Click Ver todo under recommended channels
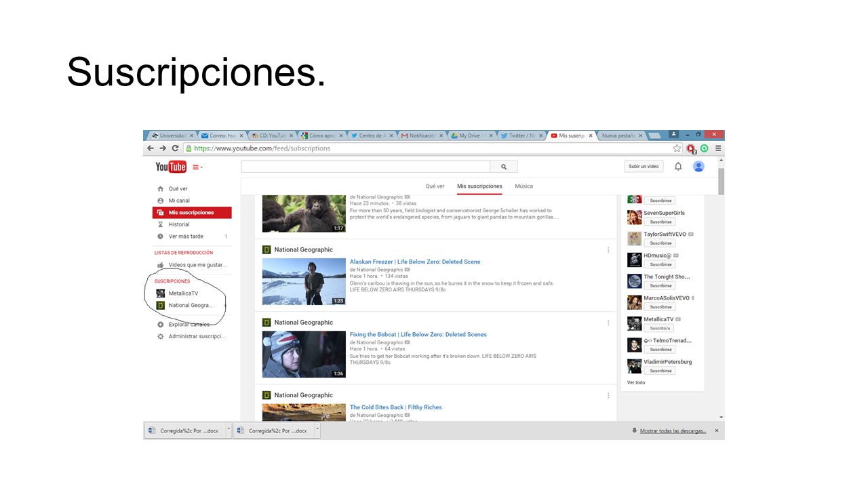 tap(636, 383)
